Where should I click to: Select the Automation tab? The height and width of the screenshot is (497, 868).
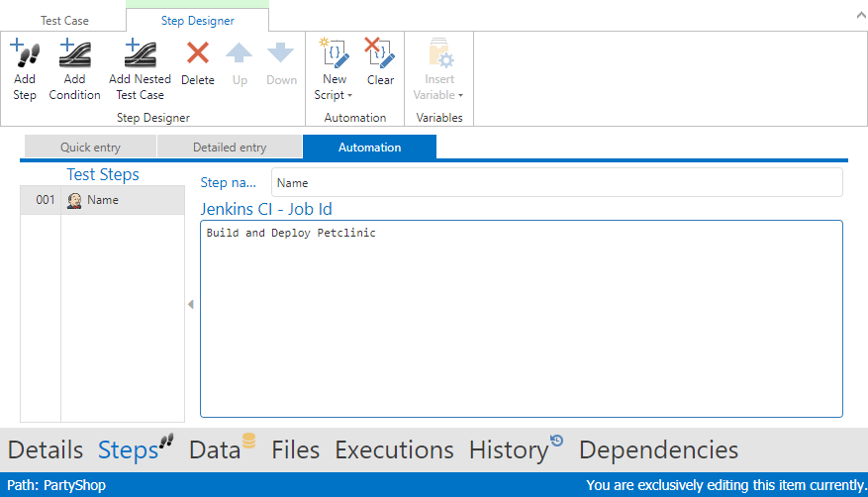(x=369, y=148)
